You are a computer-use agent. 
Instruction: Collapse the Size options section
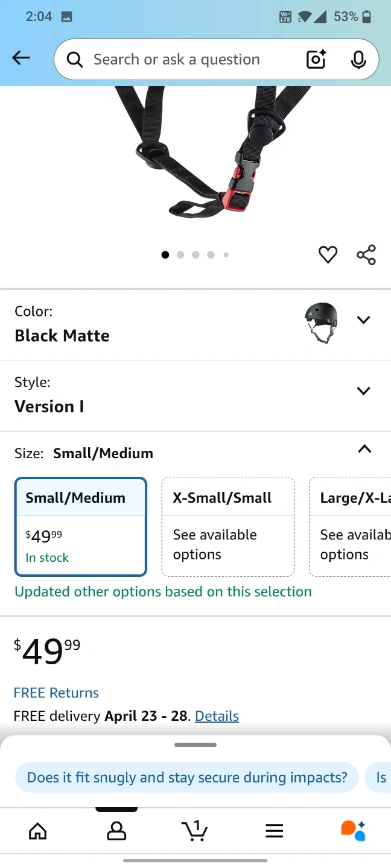point(364,449)
